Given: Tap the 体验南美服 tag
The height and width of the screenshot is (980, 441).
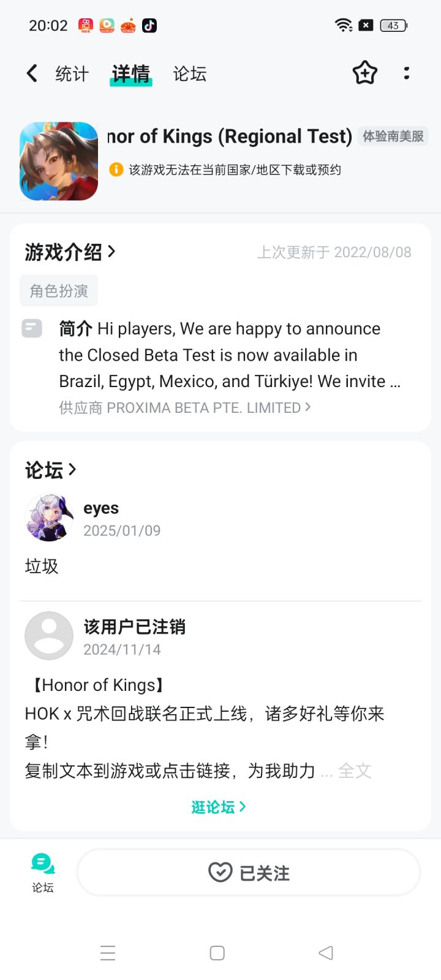Looking at the screenshot, I should [x=393, y=136].
